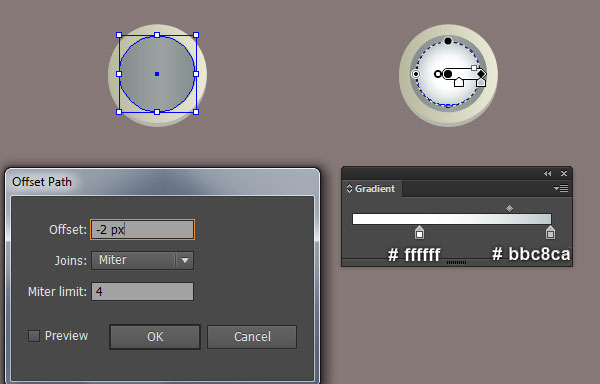Enable the Preview checkbox
600x384 pixels.
[x=34, y=336]
